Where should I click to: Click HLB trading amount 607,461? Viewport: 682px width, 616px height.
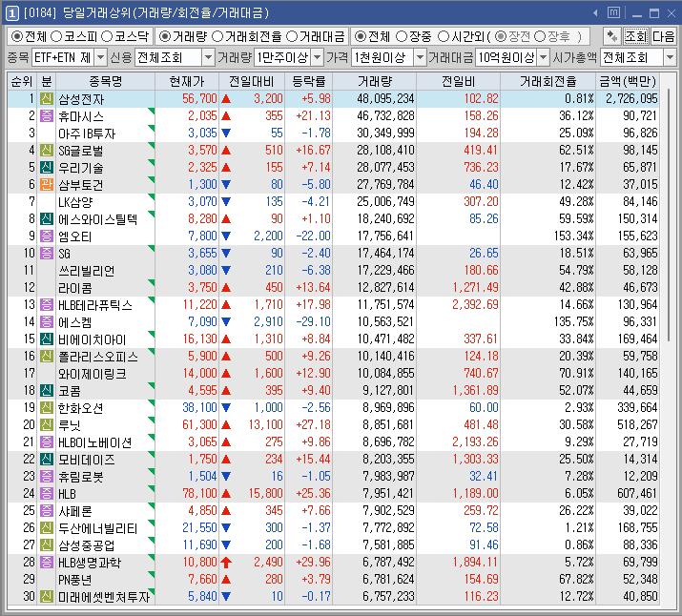pos(637,493)
